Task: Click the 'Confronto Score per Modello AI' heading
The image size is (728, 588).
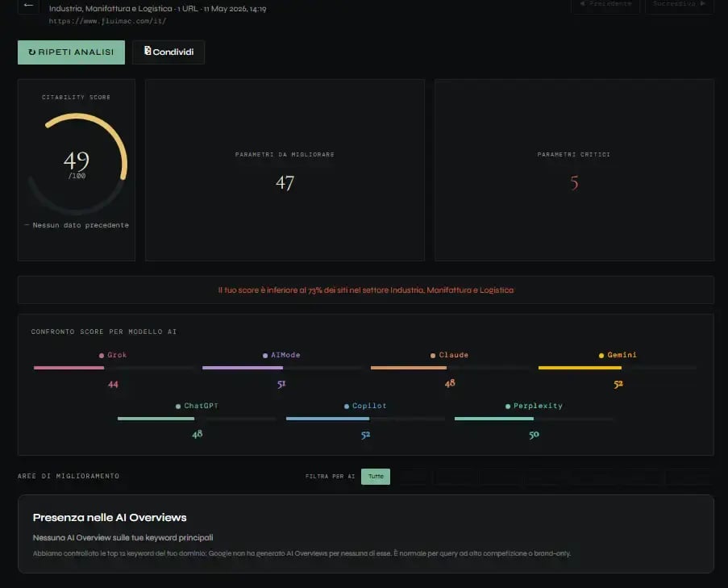Action: pos(104,332)
